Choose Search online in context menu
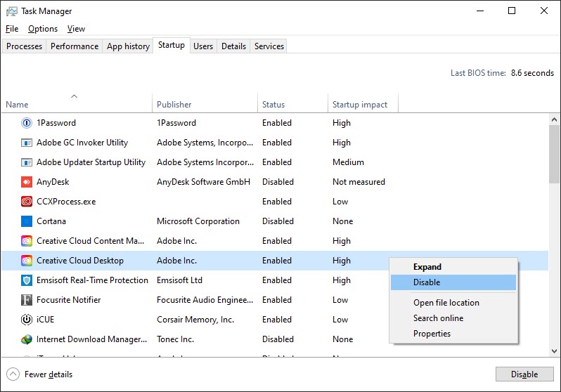The image size is (561, 392). point(453,318)
